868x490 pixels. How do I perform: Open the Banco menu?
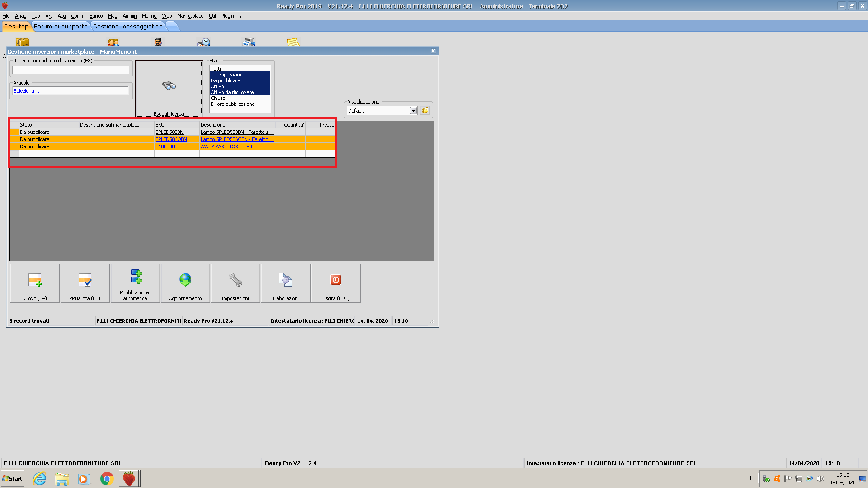click(96, 16)
